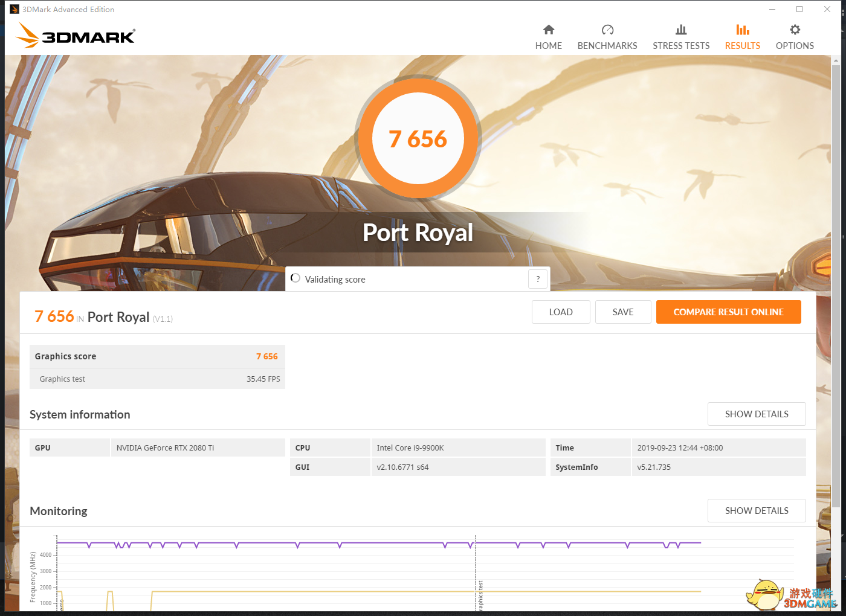Image resolution: width=846 pixels, height=616 pixels.
Task: Select the Stress Tests bar chart icon
Action: (680, 30)
